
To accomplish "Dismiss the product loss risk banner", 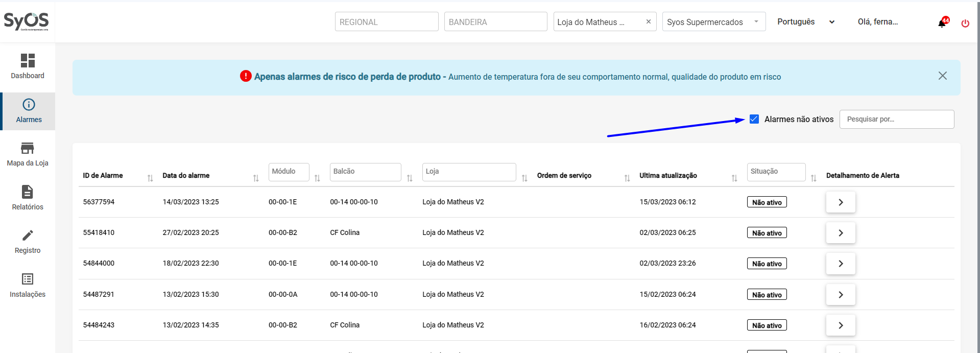I will (x=942, y=76).
